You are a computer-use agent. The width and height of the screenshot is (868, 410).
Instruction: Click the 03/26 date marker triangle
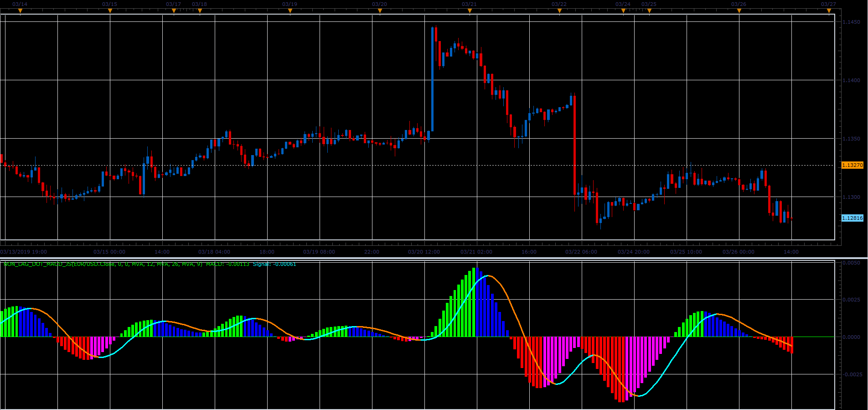click(x=739, y=11)
